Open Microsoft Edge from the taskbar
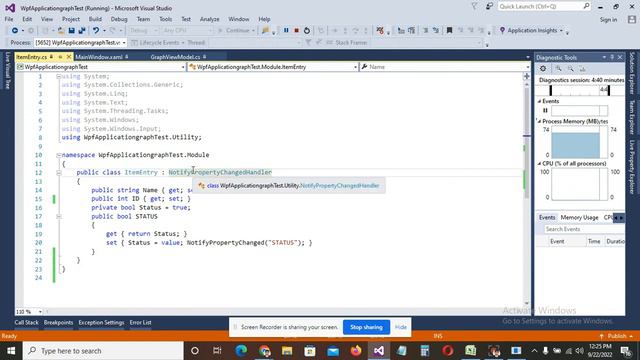 [x=241, y=351]
